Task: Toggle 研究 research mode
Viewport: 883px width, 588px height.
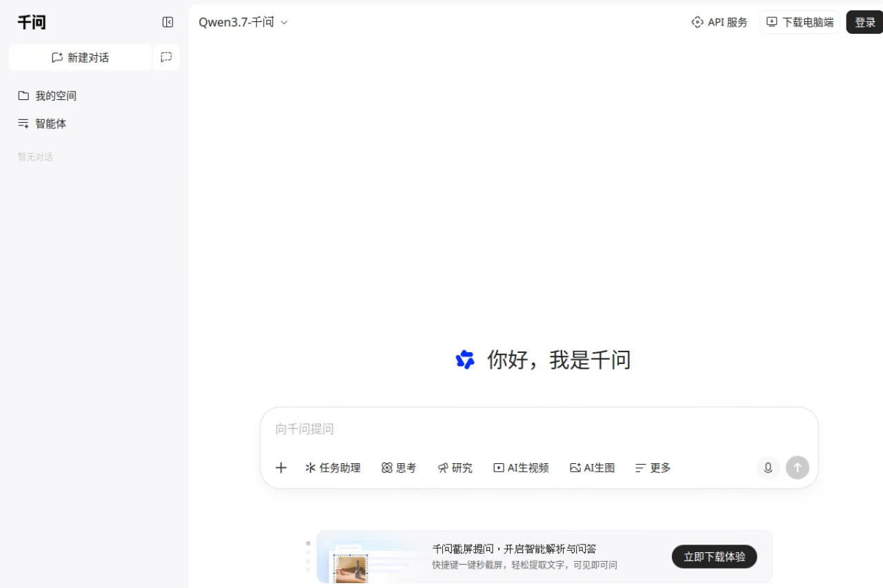Action: point(455,468)
